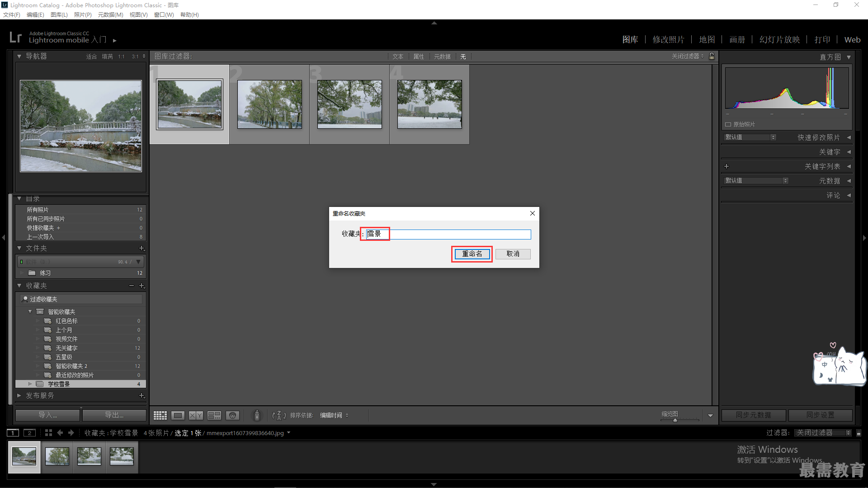Select the Text library filter
Image resolution: width=868 pixels, height=488 pixels.
[x=398, y=56]
